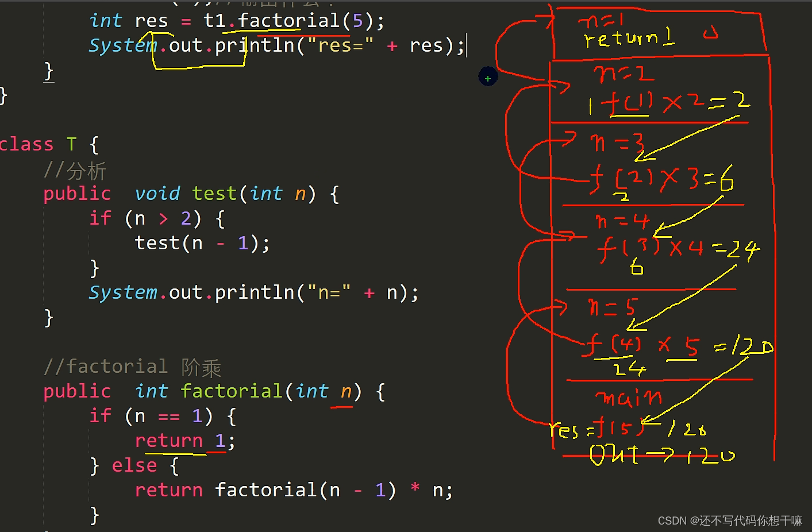Click the 'else' keyword
812x532 pixels.
(134, 465)
